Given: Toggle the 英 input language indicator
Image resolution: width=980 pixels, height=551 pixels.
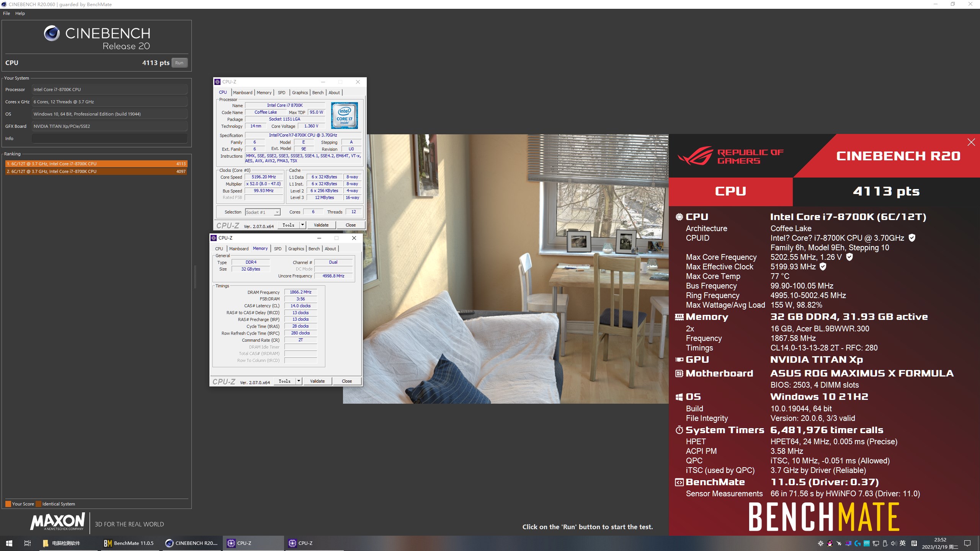Looking at the screenshot, I should tap(903, 543).
